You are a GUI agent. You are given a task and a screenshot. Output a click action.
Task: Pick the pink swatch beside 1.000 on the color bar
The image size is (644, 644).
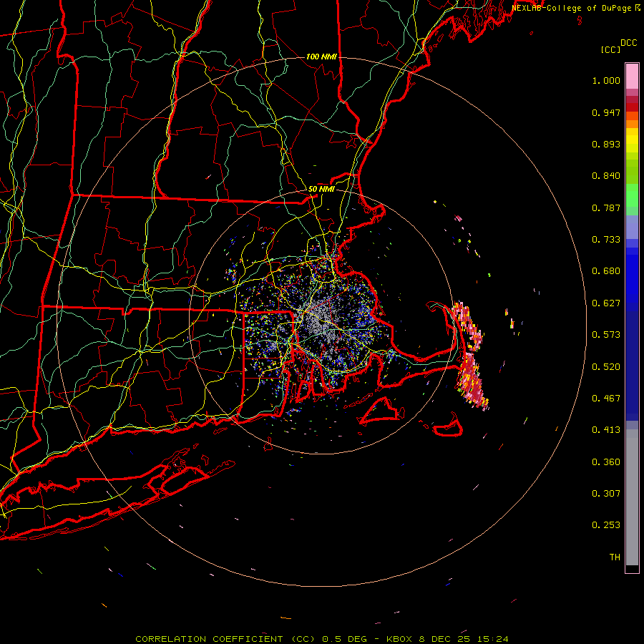point(632,77)
